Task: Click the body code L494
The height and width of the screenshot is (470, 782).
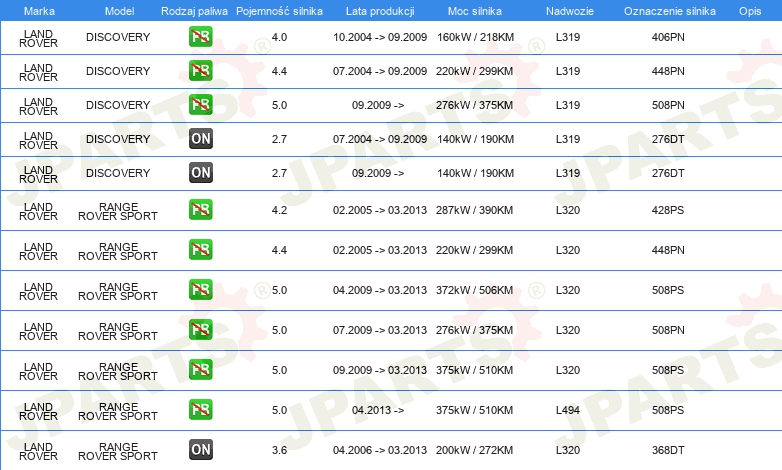Action: pos(568,410)
